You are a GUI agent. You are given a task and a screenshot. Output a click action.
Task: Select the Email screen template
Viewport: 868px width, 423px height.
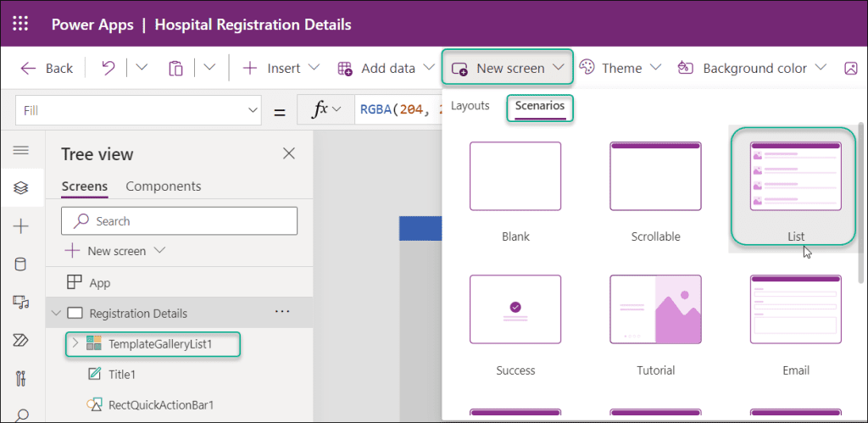[x=795, y=325]
